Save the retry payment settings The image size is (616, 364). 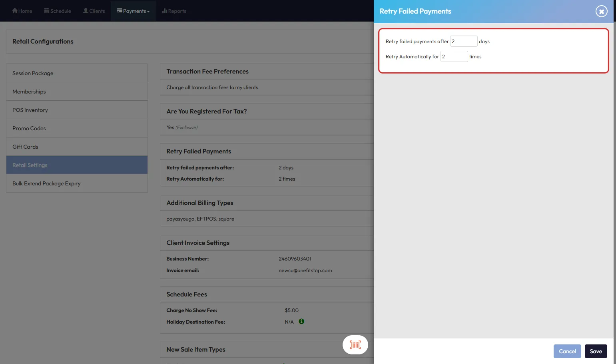click(x=596, y=351)
